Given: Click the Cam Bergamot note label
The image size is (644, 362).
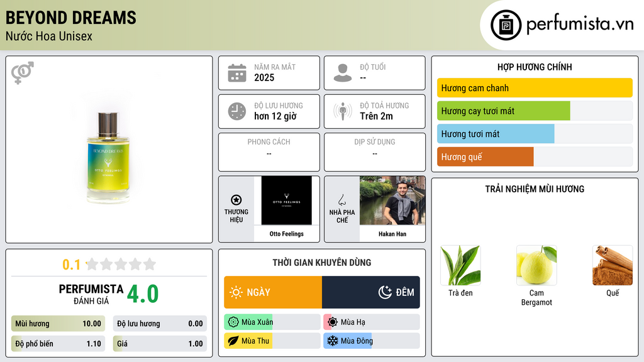Looking at the screenshot, I should [536, 297].
